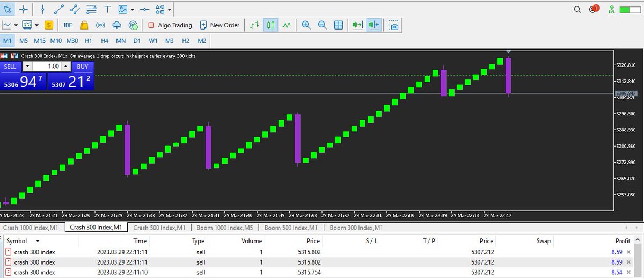Click the BUY one-click trading button
This screenshot has height=278, width=644.
(x=82, y=67)
